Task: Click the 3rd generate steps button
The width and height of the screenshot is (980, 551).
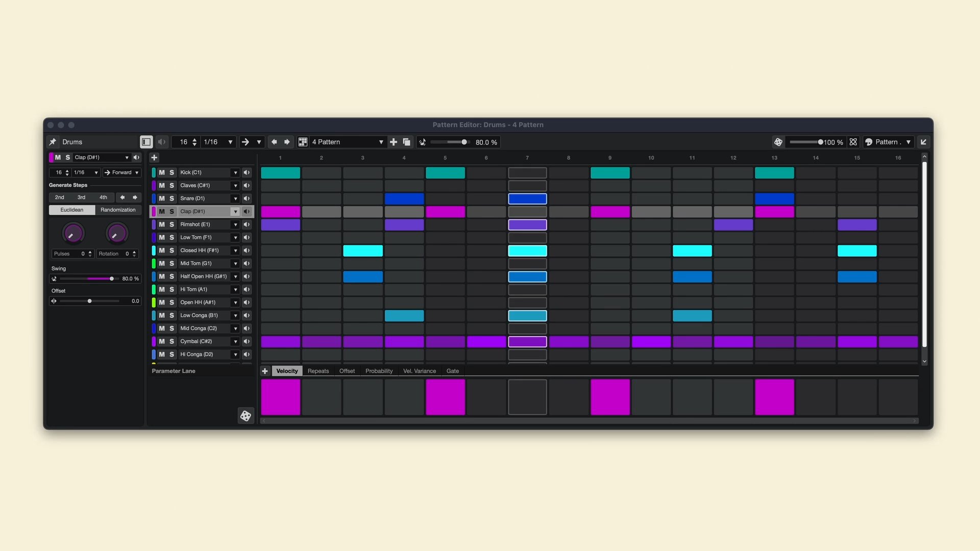Action: click(x=81, y=197)
